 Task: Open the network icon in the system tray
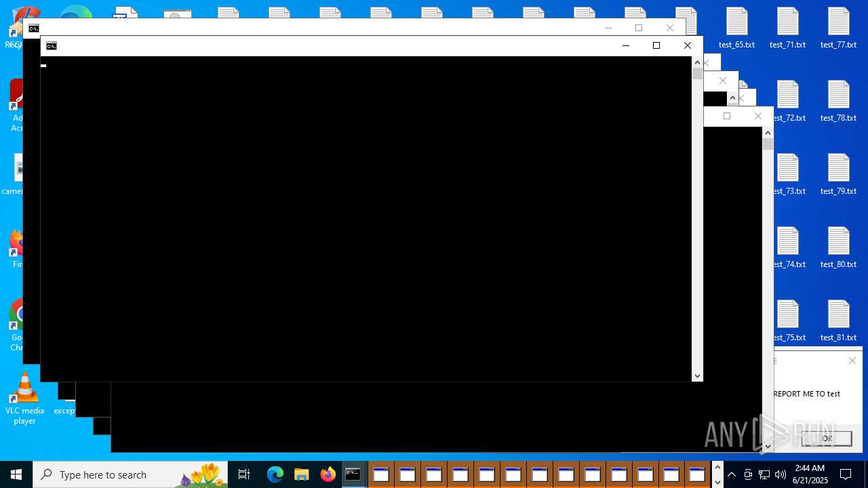pyautogui.click(x=764, y=474)
